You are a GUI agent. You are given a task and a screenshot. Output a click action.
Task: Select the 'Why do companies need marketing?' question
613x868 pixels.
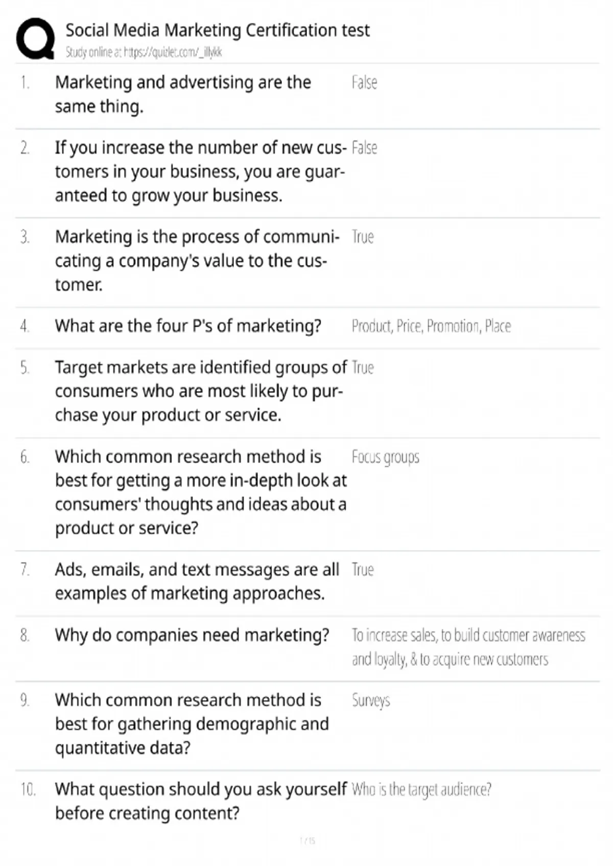(192, 635)
